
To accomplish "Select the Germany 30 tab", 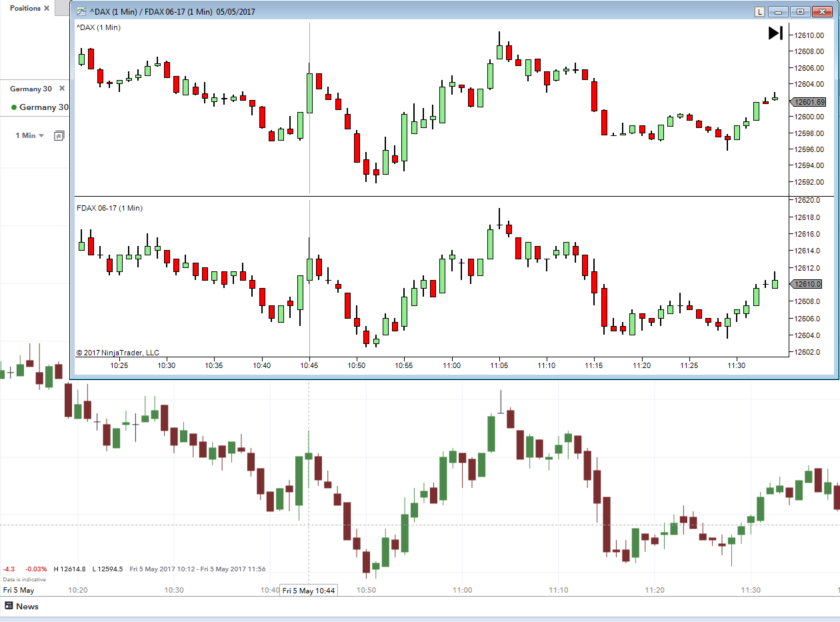I will (x=31, y=89).
